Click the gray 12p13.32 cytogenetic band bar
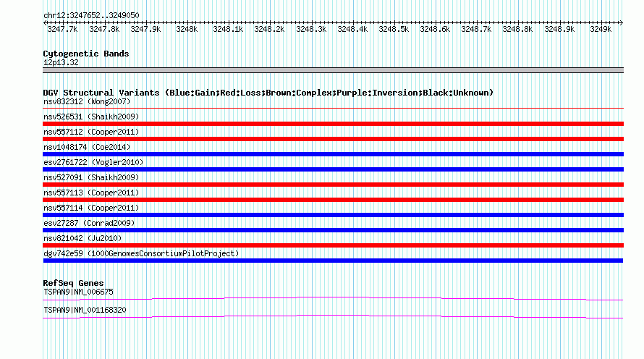The width and height of the screenshot is (644, 359). pos(333,70)
